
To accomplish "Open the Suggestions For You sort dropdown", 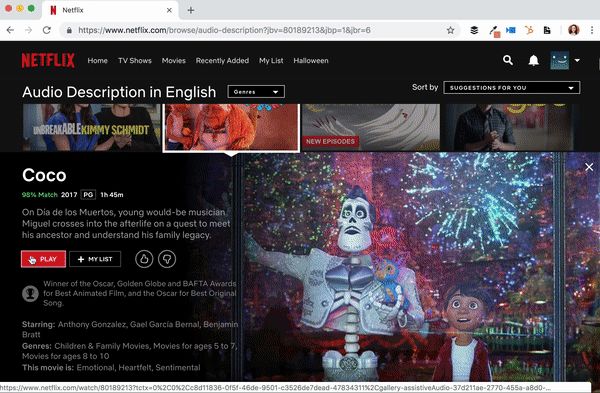I will click(512, 88).
